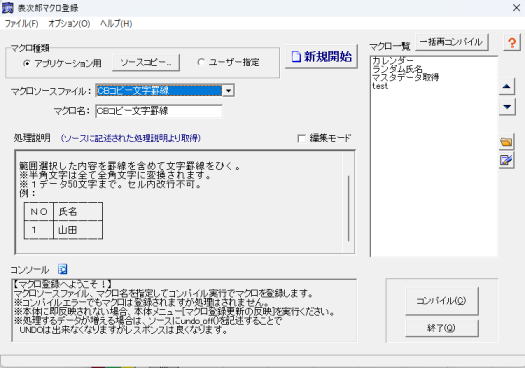Open the オプション(O) menu
Screen dimensions: 525x368
(x=69, y=23)
